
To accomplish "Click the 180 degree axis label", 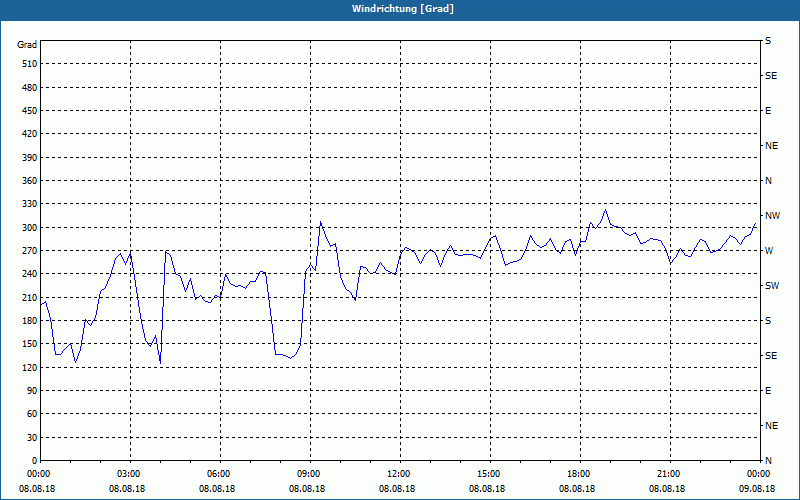I will coord(30,320).
